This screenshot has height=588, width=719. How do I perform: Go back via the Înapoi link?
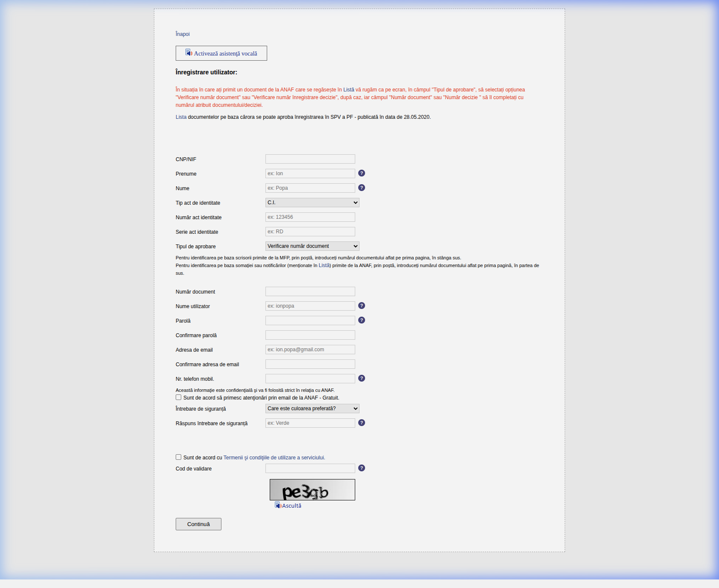[183, 34]
